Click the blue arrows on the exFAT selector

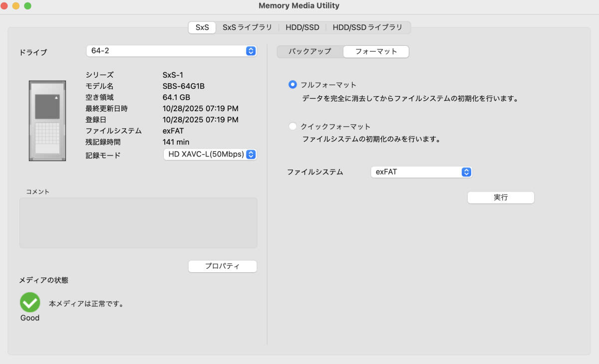(466, 172)
